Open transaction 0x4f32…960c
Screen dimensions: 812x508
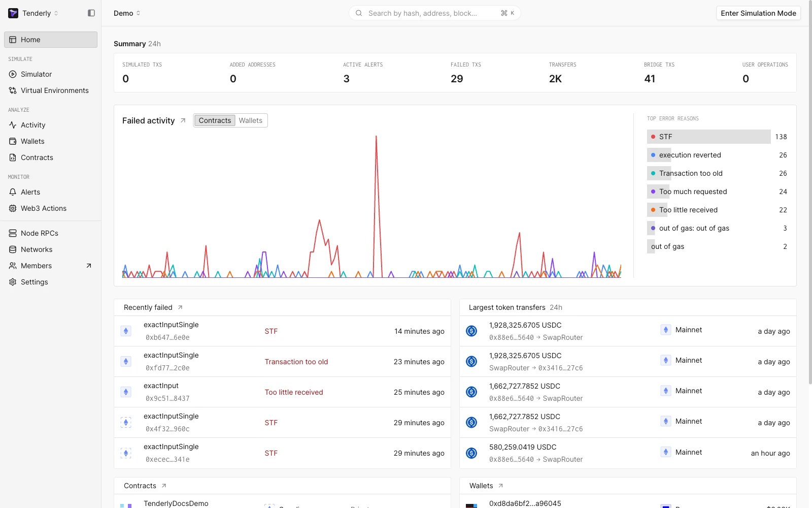point(282,423)
